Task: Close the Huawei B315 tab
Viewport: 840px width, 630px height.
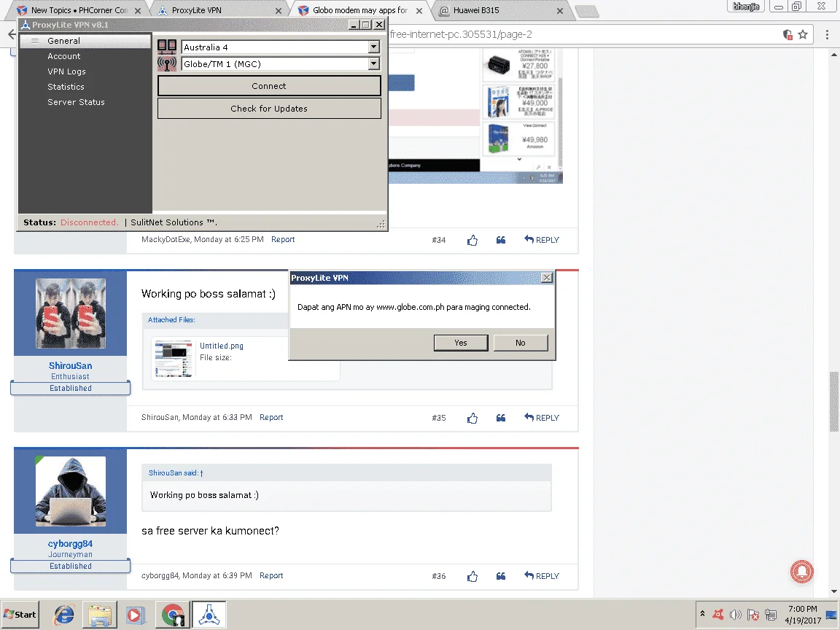Action: [x=560, y=11]
